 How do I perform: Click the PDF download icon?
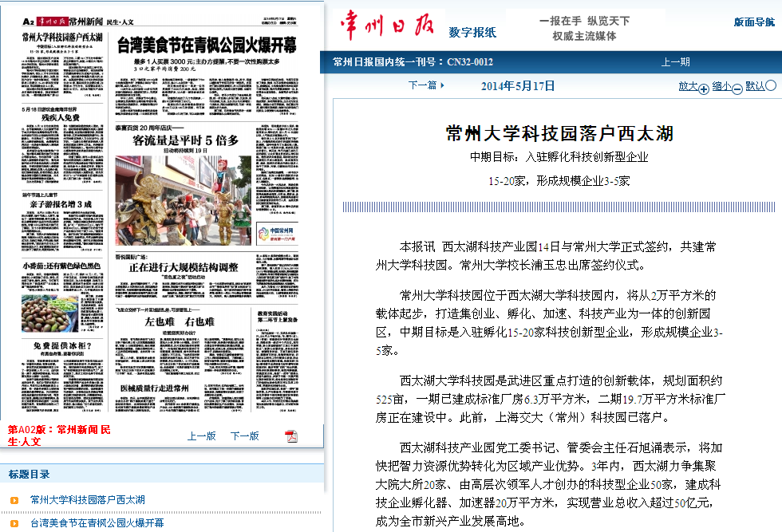tap(291, 435)
